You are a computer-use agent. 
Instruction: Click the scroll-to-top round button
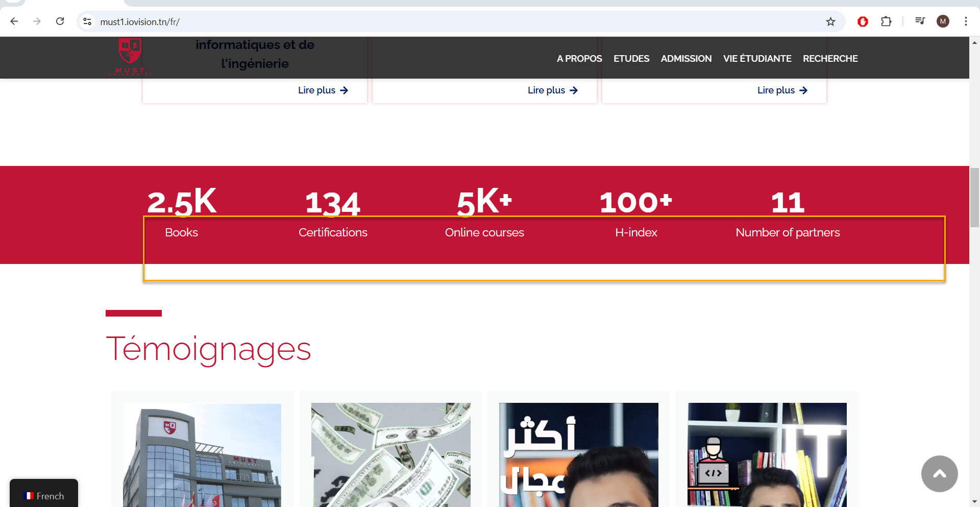tap(939, 474)
